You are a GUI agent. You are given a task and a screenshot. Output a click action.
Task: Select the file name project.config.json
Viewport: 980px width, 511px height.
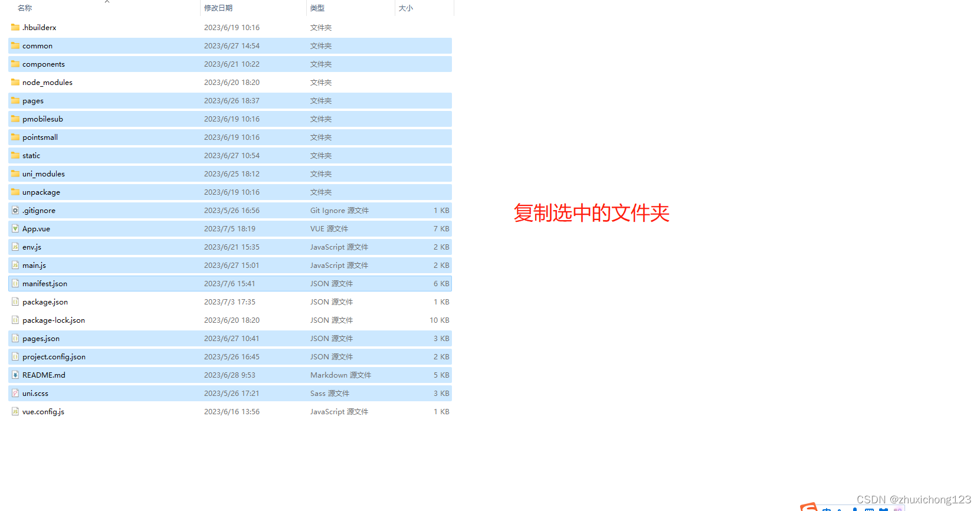click(x=54, y=356)
